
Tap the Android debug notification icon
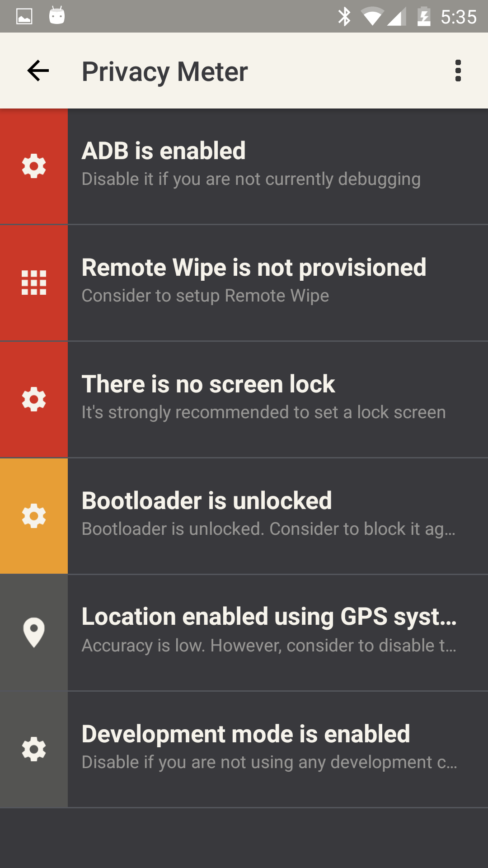coord(57,16)
